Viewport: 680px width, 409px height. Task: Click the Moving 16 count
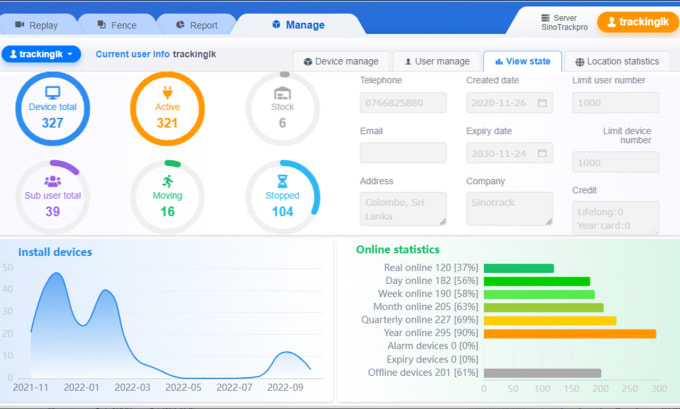[x=167, y=212]
